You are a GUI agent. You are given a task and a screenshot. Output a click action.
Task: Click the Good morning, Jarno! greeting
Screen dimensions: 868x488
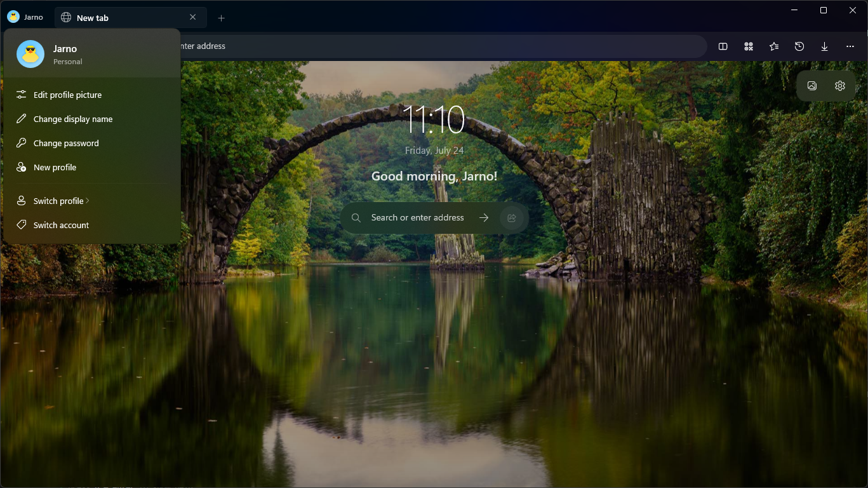[434, 176]
